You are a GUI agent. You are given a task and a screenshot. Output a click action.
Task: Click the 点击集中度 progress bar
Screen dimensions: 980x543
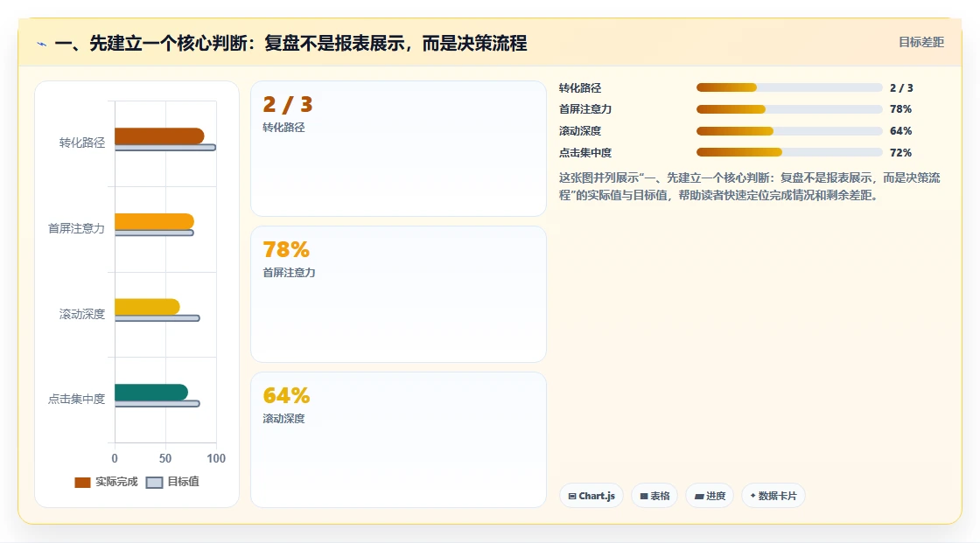[x=789, y=152]
